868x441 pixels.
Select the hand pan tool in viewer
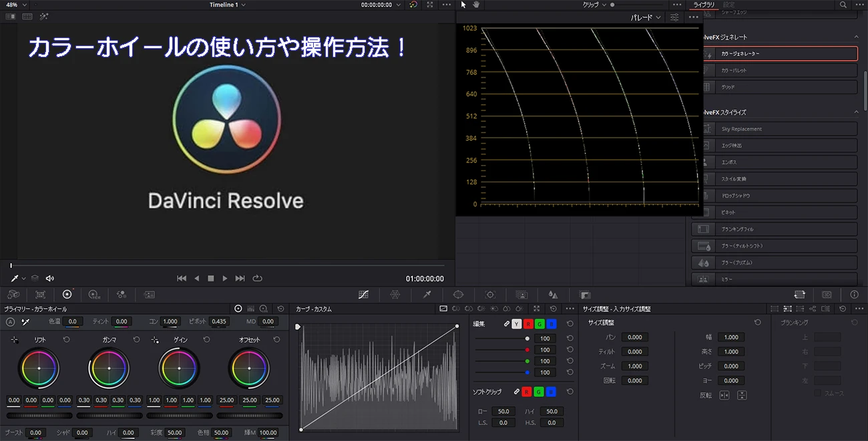(476, 5)
